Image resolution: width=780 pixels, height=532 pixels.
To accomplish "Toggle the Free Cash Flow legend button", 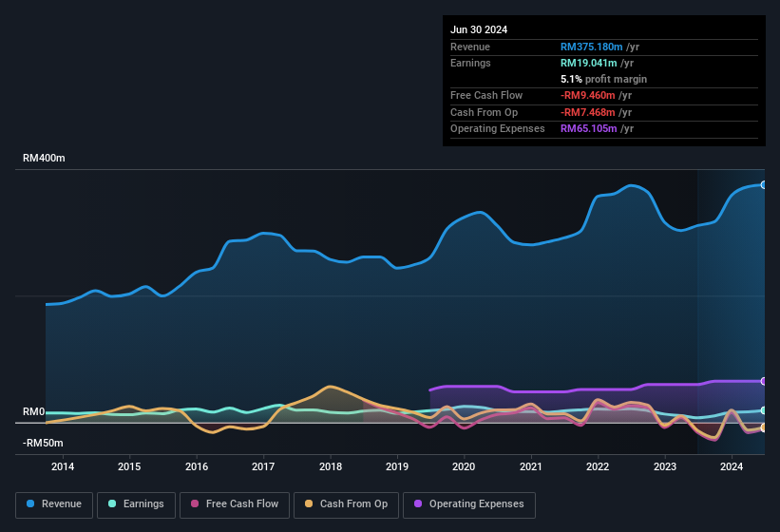I will tap(235, 504).
